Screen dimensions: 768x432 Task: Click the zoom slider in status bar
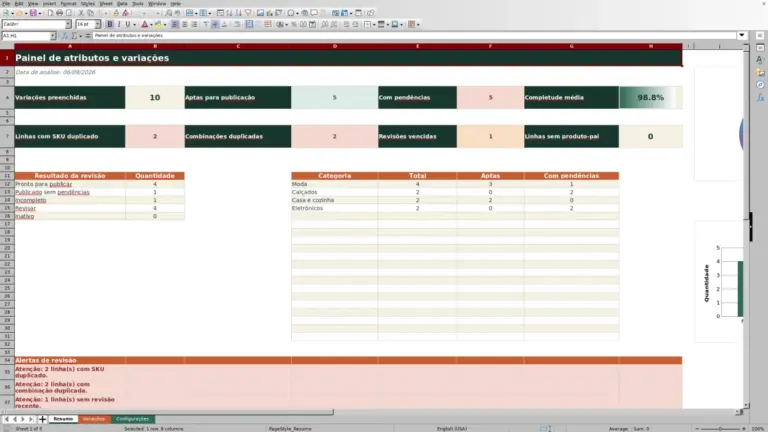tap(720, 429)
